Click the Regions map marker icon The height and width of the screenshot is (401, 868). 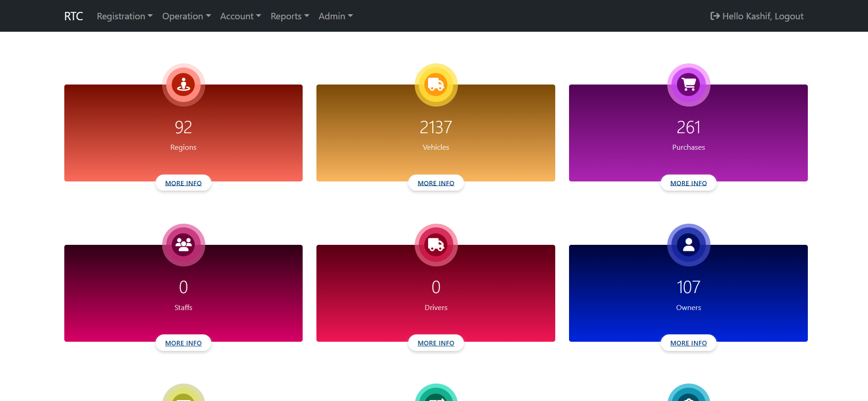pos(183,85)
